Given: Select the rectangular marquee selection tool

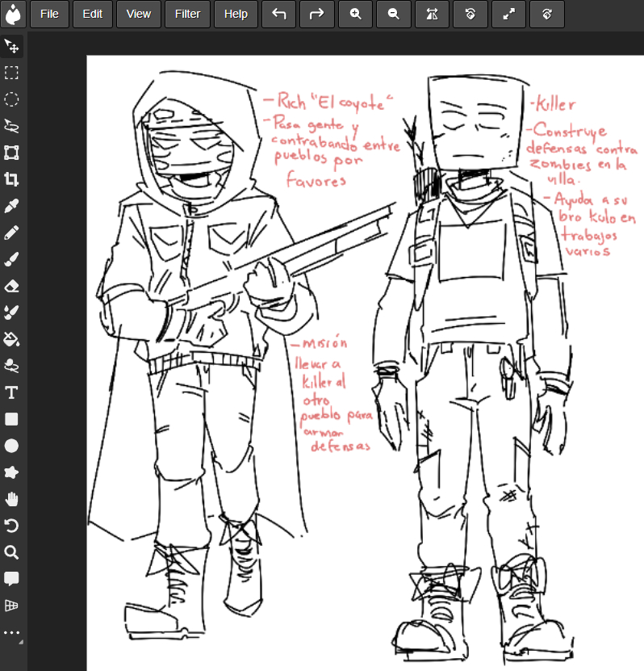Looking at the screenshot, I should (11, 73).
